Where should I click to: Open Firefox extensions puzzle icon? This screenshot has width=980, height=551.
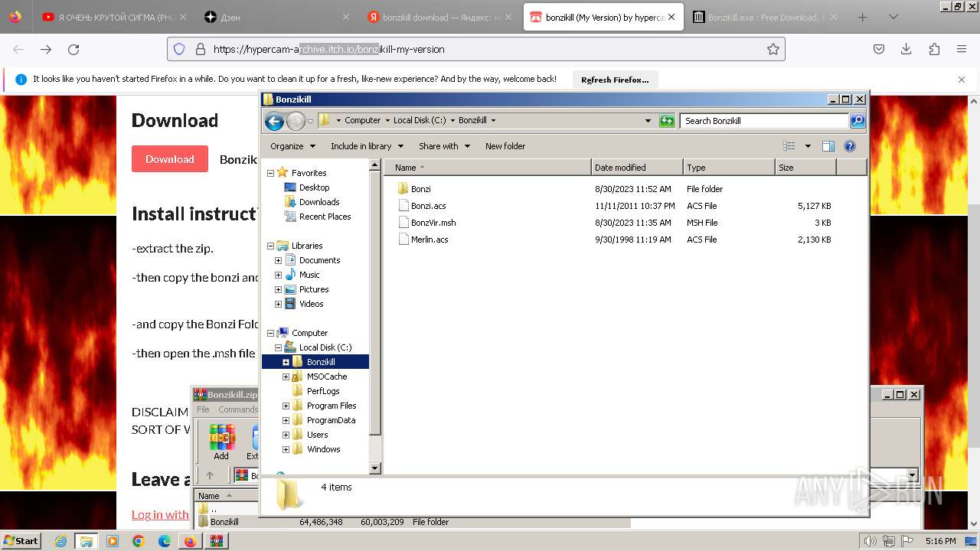coord(934,49)
